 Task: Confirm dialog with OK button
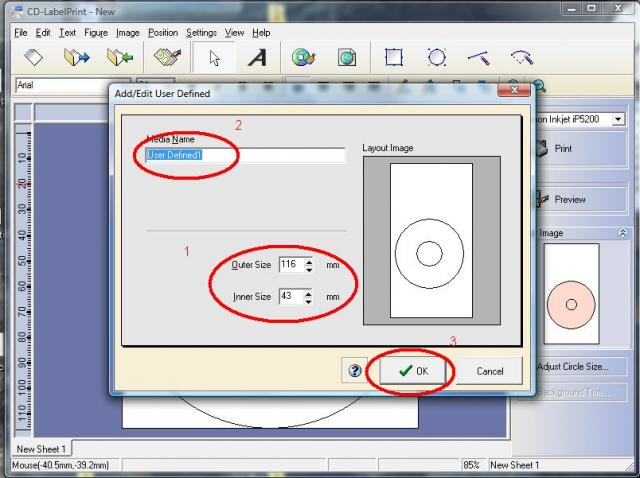pos(411,370)
